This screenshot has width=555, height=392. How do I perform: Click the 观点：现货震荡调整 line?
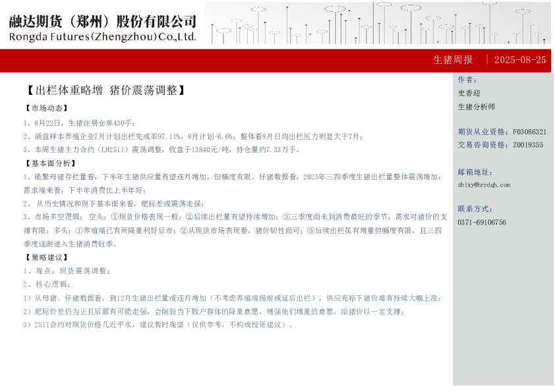pyautogui.click(x=66, y=271)
